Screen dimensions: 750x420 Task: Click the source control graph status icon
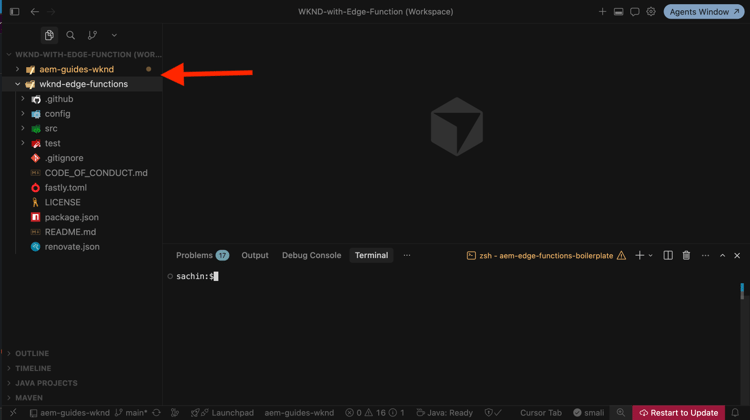175,412
